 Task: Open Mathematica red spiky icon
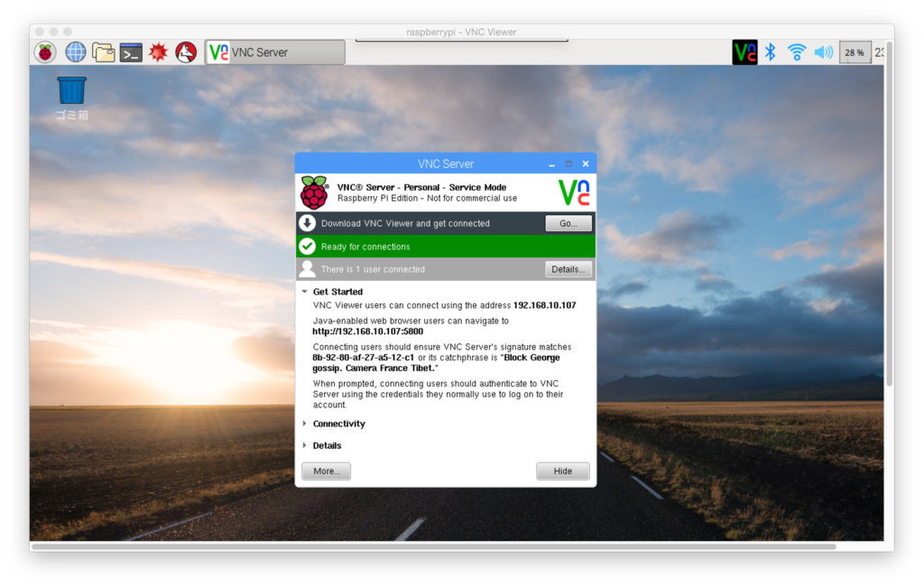158,52
